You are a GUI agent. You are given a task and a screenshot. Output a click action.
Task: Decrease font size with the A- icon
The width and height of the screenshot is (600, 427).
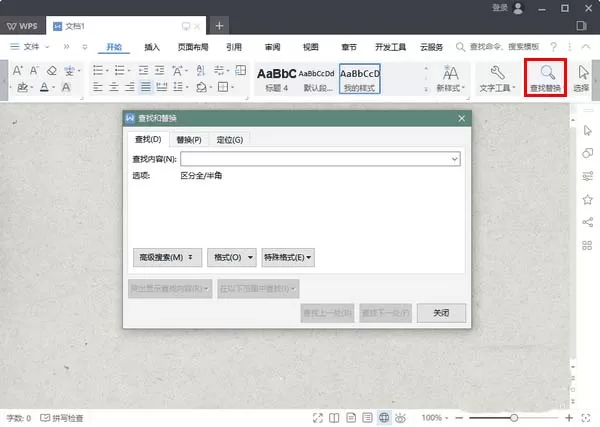[34, 70]
